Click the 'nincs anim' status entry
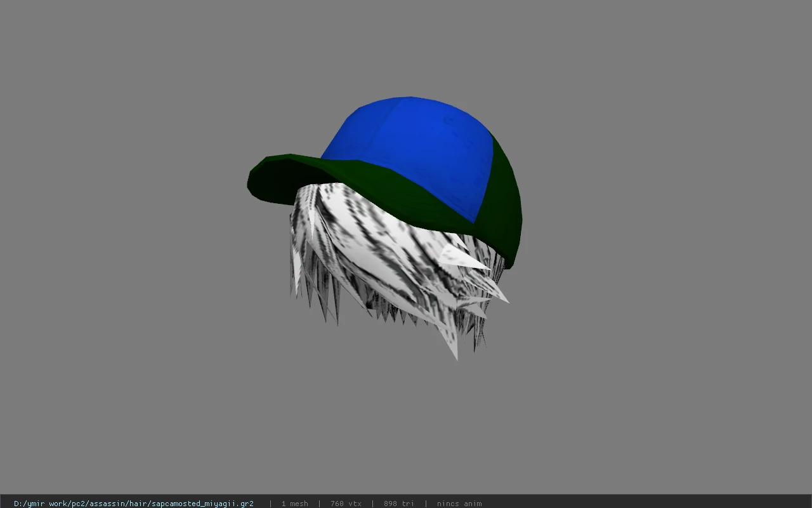812x508 pixels. pos(459,503)
